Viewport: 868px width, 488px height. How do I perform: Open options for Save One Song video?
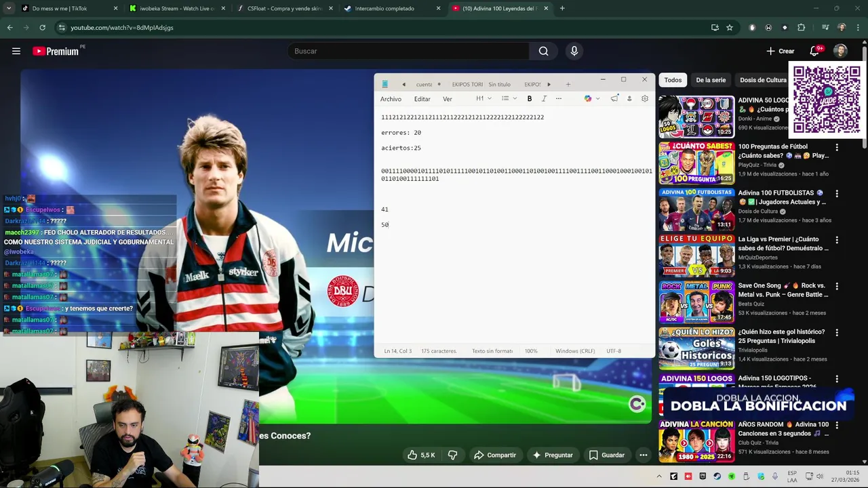pyautogui.click(x=837, y=286)
